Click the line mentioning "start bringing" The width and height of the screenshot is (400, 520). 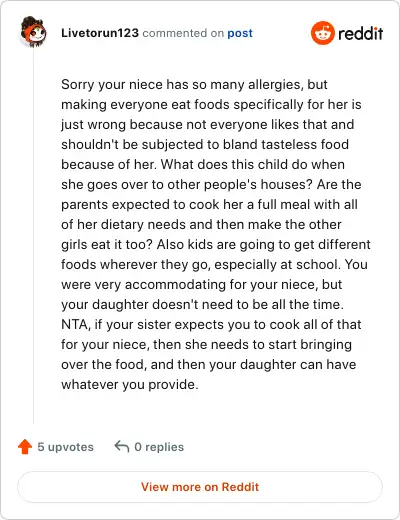[206, 345]
